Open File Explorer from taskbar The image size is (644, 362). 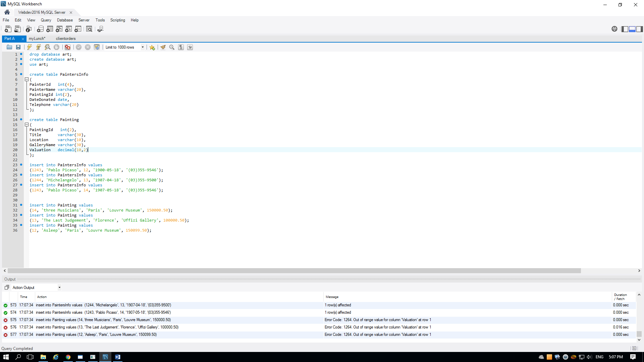point(43,357)
